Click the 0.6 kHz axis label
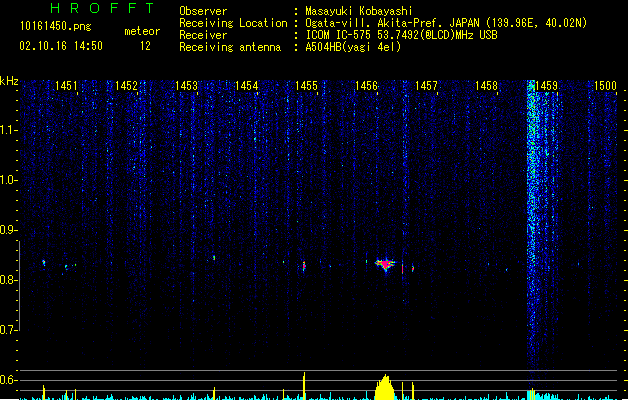The height and width of the screenshot is (400, 629). click(x=8, y=380)
